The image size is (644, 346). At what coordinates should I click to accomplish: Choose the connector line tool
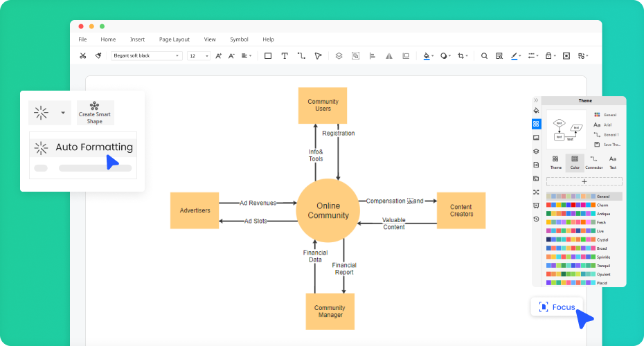[x=301, y=55]
